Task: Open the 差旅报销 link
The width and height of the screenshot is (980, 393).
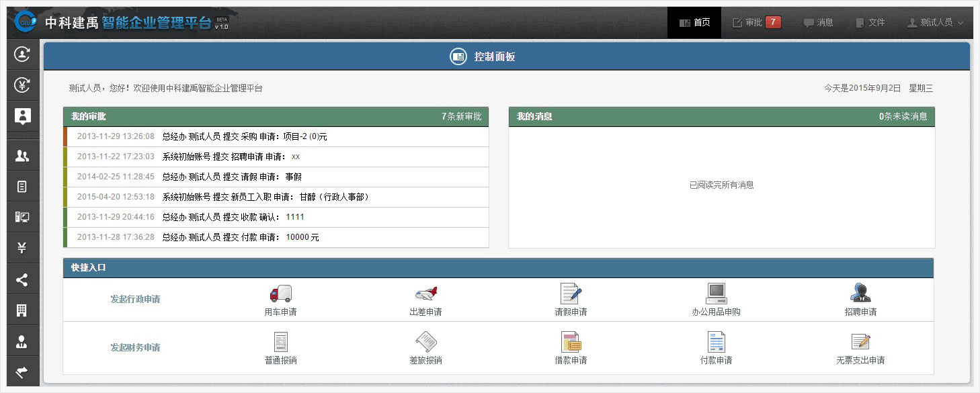Action: (x=425, y=361)
